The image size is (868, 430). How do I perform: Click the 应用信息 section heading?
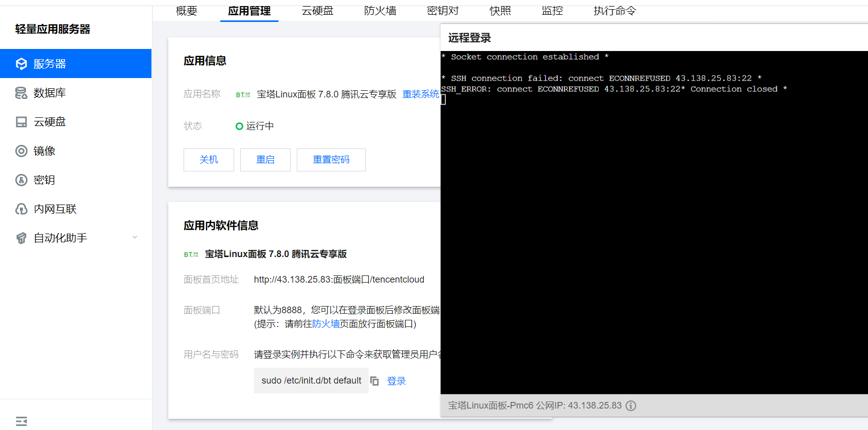coord(205,61)
